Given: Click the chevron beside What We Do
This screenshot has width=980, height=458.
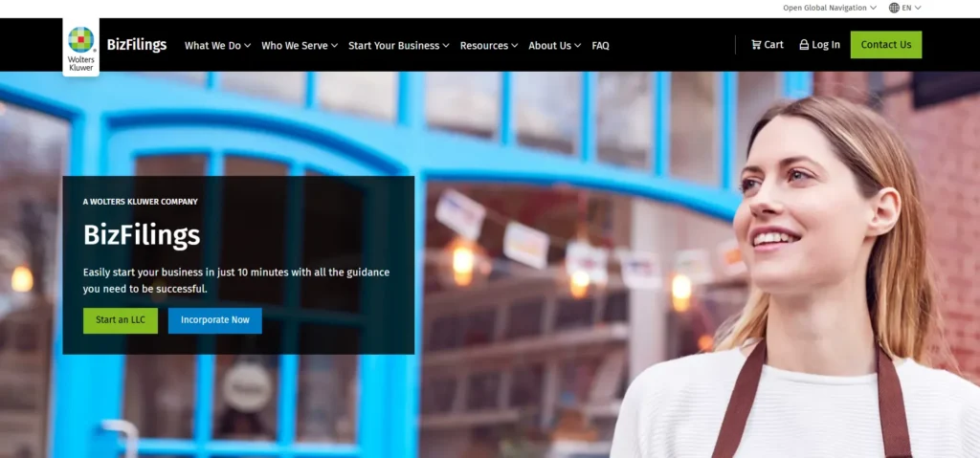Looking at the screenshot, I should click(247, 46).
